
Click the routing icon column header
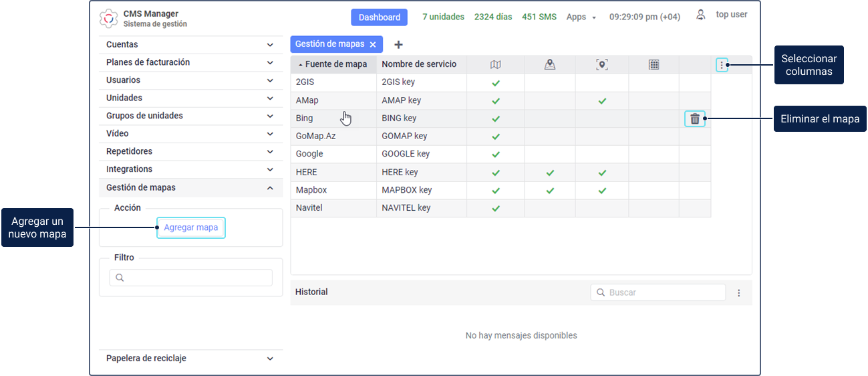(550, 65)
